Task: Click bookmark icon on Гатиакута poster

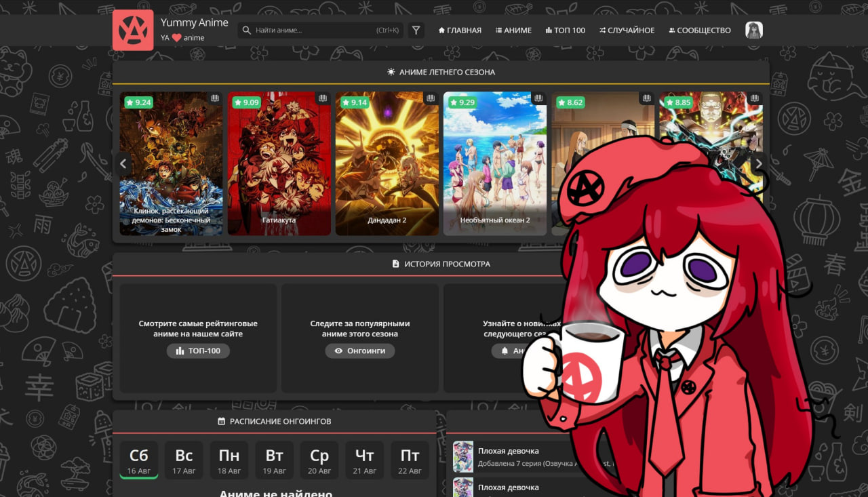Action: coord(323,99)
